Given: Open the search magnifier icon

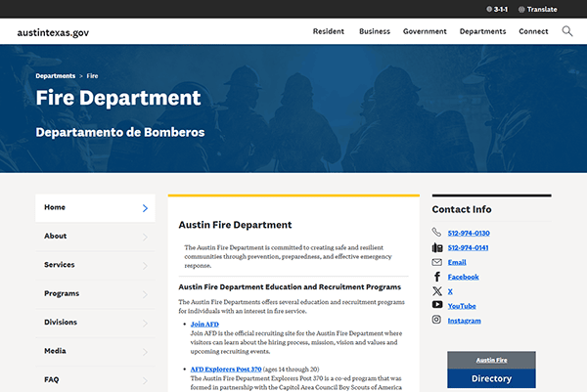Looking at the screenshot, I should tap(567, 31).
